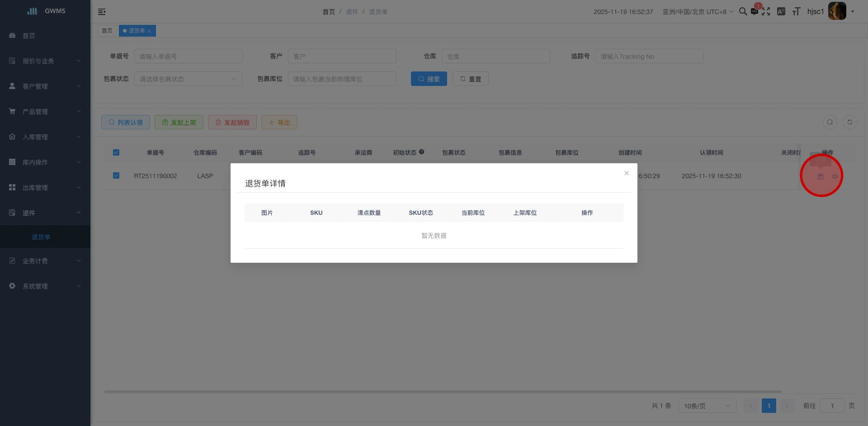The height and width of the screenshot is (426, 868).
Task: Collapse the sidebar using the hamburger icon
Action: click(x=102, y=12)
